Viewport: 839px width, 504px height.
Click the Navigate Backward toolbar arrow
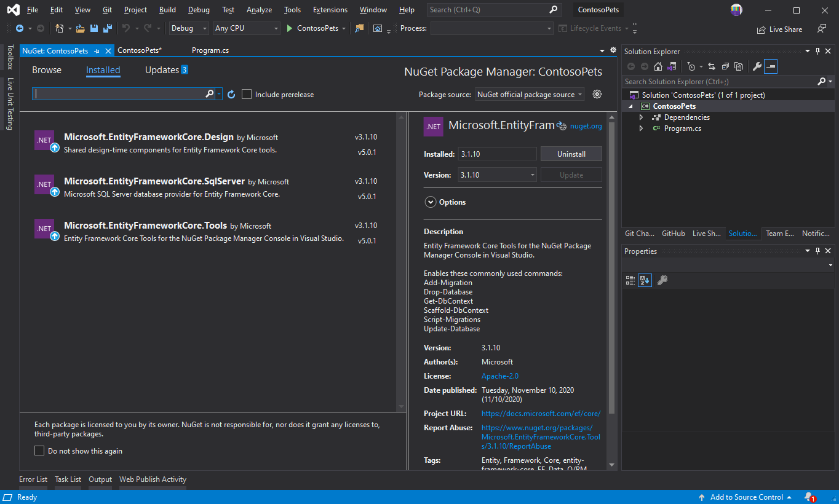[20, 28]
